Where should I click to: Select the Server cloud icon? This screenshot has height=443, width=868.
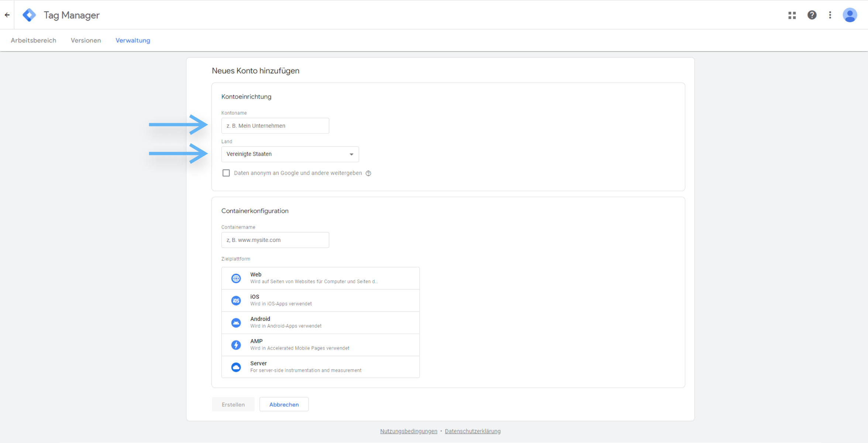point(236,367)
